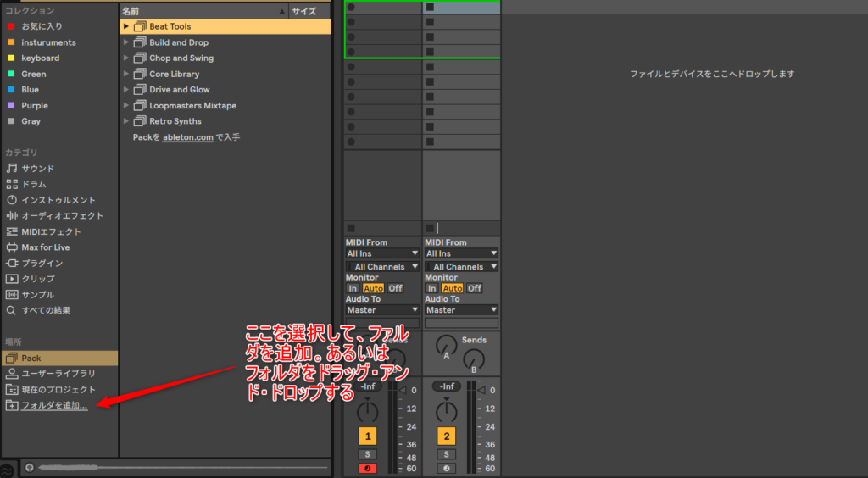Expand the Core Library pack folder

pyautogui.click(x=126, y=74)
